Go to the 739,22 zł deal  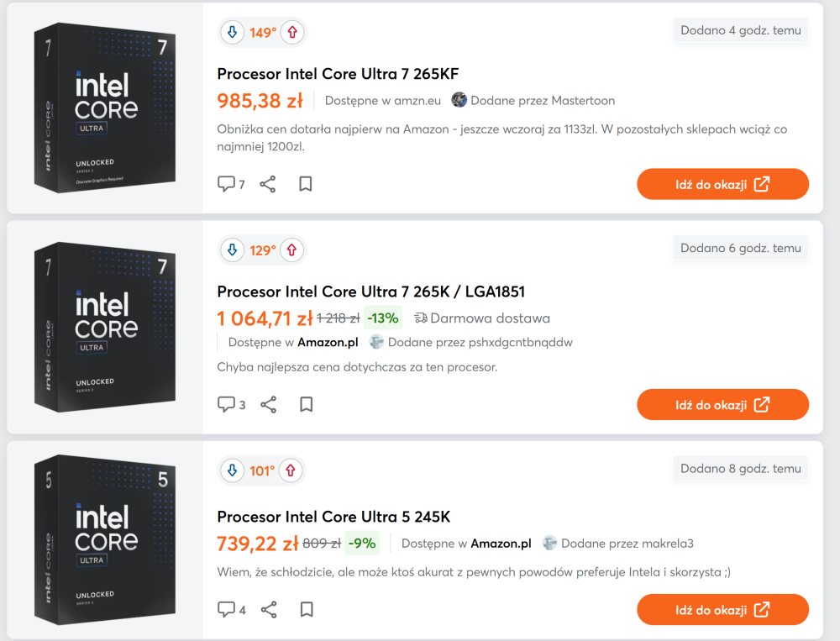pyautogui.click(x=722, y=610)
